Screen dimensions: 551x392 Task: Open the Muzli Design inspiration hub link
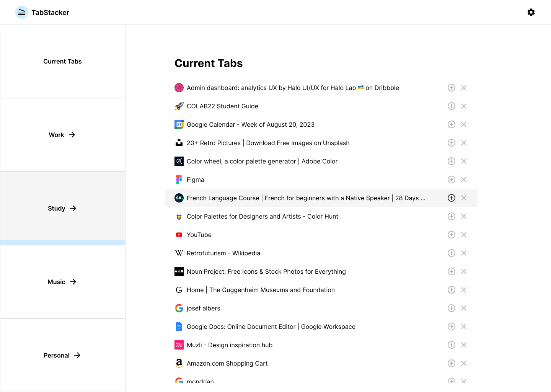pyautogui.click(x=230, y=345)
